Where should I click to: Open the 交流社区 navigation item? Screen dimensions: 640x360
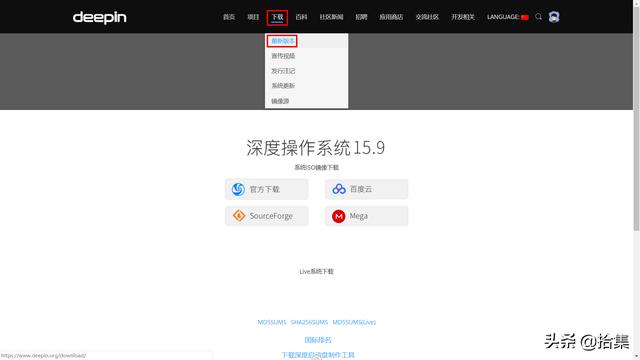pos(427,17)
